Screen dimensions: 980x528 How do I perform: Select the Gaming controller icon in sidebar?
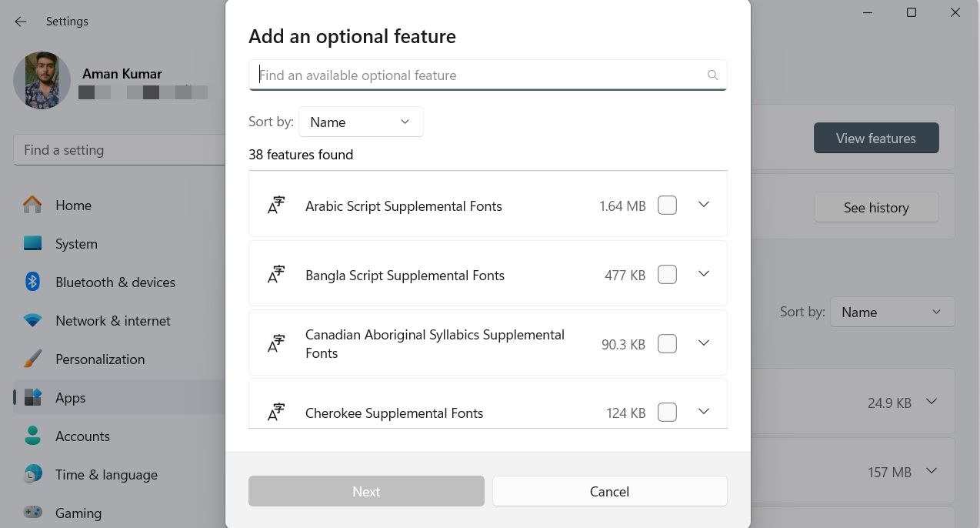click(x=32, y=513)
